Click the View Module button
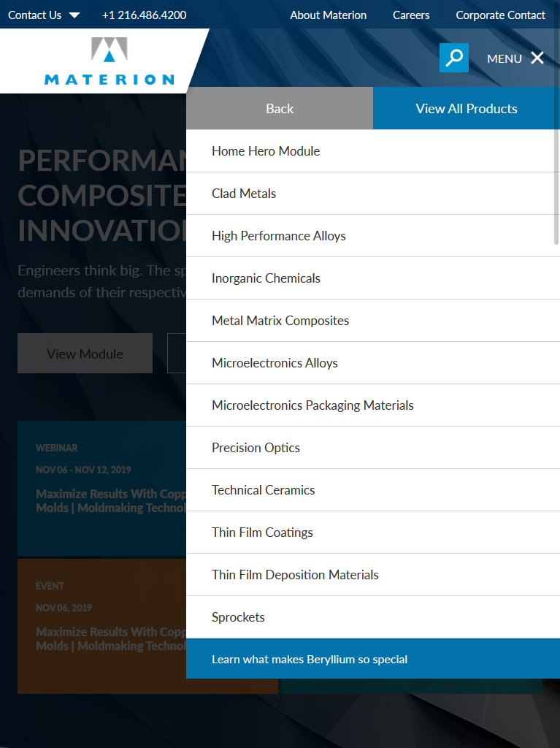The width and height of the screenshot is (560, 748). pos(85,354)
